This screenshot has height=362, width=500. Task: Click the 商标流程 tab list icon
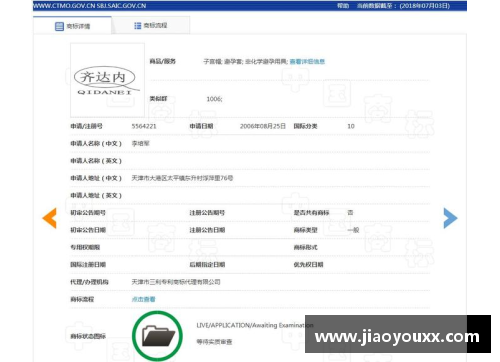137,26
